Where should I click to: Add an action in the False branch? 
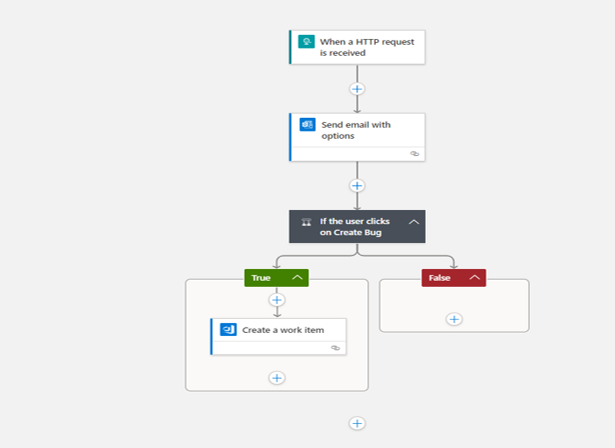tap(454, 319)
